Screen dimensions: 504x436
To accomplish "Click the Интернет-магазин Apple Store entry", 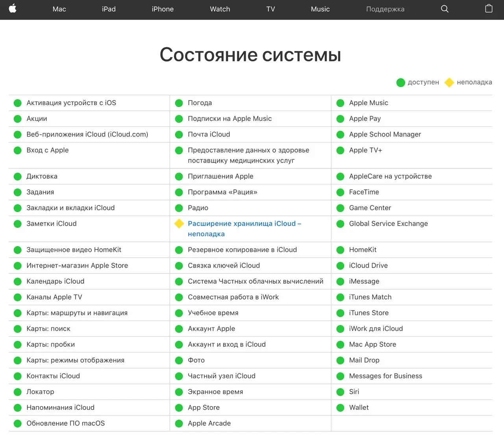I will [x=77, y=266].
